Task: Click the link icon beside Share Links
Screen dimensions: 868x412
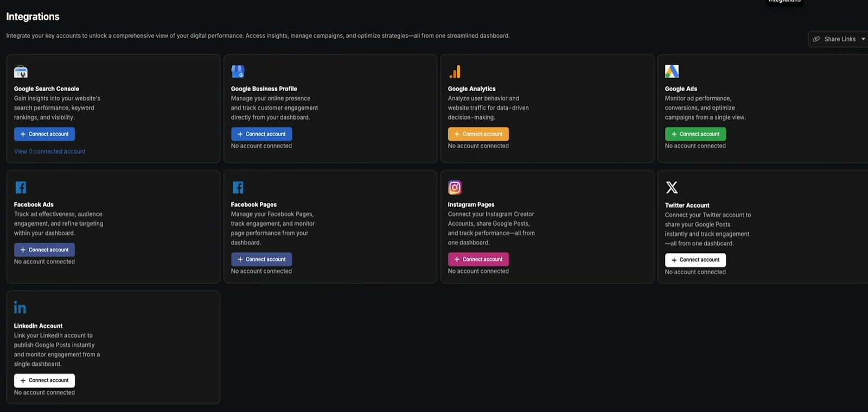Action: [x=816, y=39]
